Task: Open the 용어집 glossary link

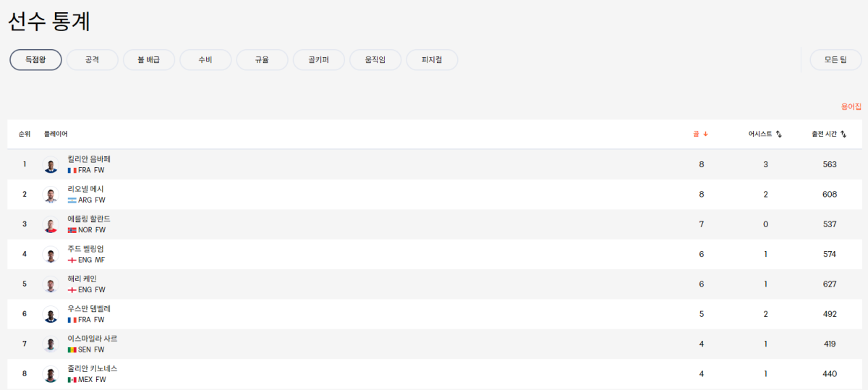Action: pos(851,106)
